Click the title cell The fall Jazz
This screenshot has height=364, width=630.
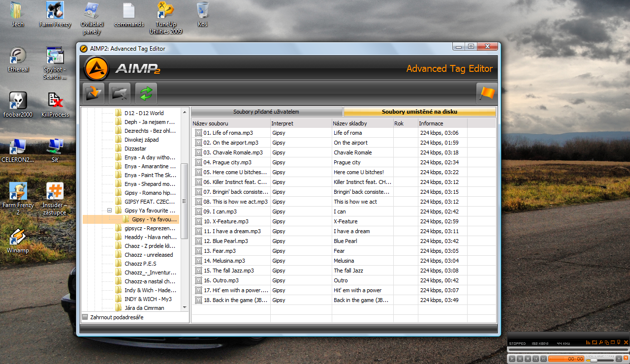[348, 271]
